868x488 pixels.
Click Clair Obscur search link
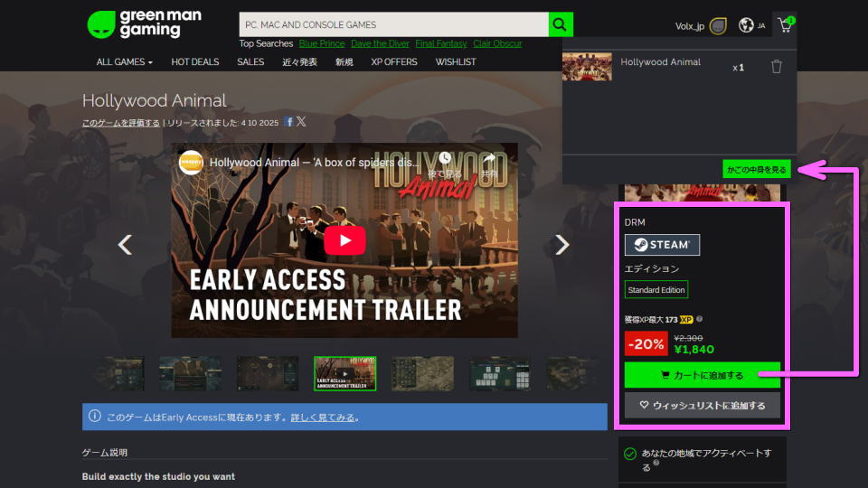coord(497,43)
